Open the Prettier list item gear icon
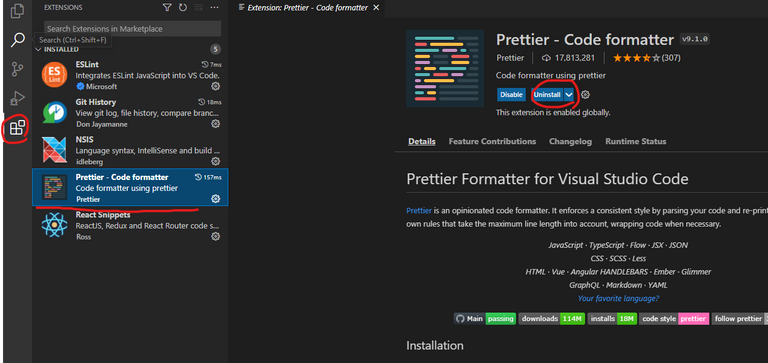768x363 pixels. pos(215,198)
